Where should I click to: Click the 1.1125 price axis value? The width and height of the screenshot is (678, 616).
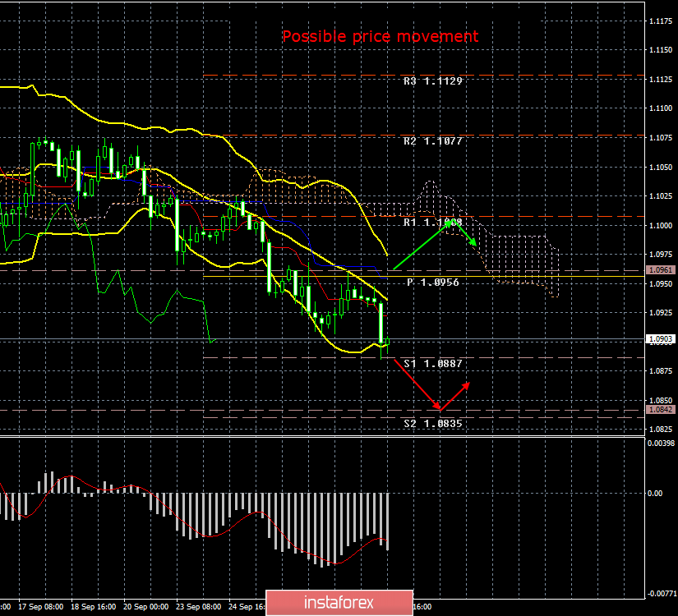coord(661,80)
